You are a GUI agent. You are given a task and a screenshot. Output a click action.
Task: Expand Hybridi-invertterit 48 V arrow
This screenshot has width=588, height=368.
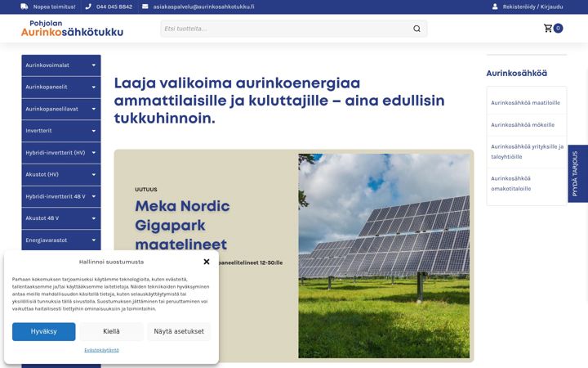pos(94,196)
